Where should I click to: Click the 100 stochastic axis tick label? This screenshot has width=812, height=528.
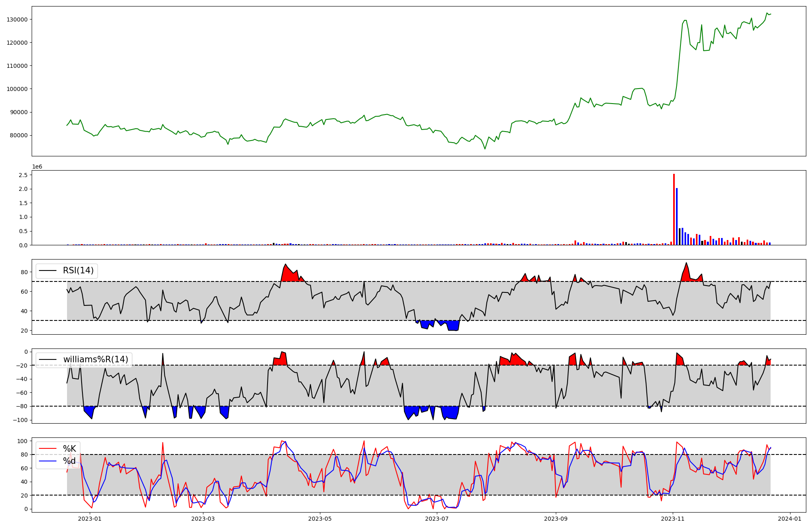[23, 441]
